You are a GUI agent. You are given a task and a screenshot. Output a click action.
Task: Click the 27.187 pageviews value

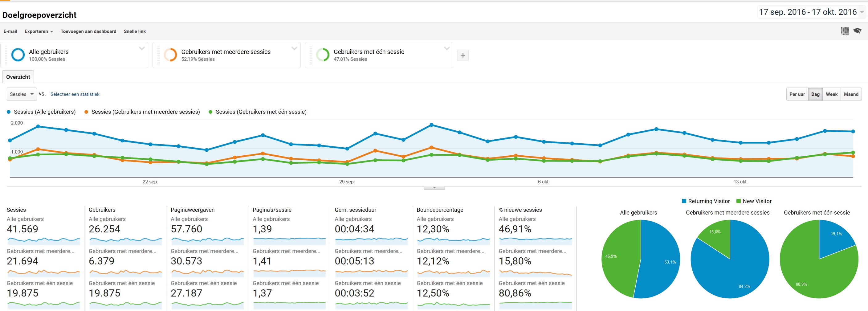(x=186, y=293)
